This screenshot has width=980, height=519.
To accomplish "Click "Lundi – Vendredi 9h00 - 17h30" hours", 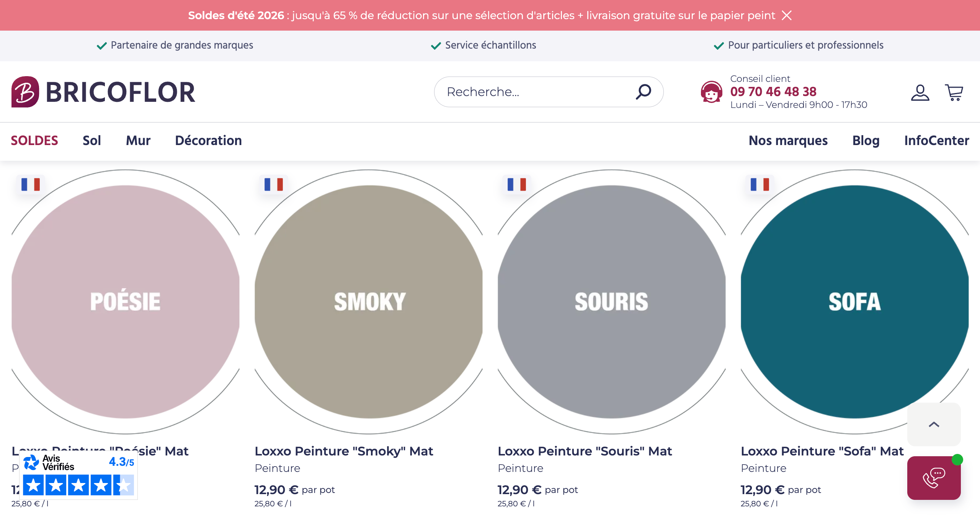I will click(x=799, y=104).
